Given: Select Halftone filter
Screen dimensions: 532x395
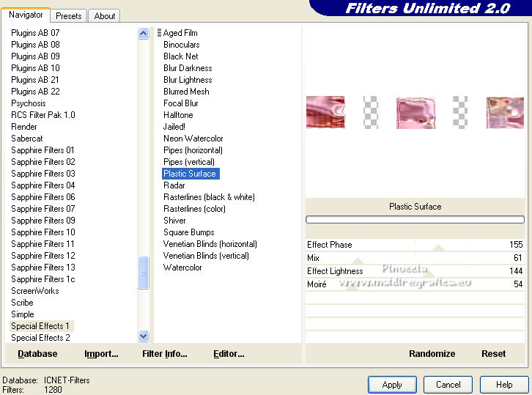Looking at the screenshot, I should pos(178,115).
